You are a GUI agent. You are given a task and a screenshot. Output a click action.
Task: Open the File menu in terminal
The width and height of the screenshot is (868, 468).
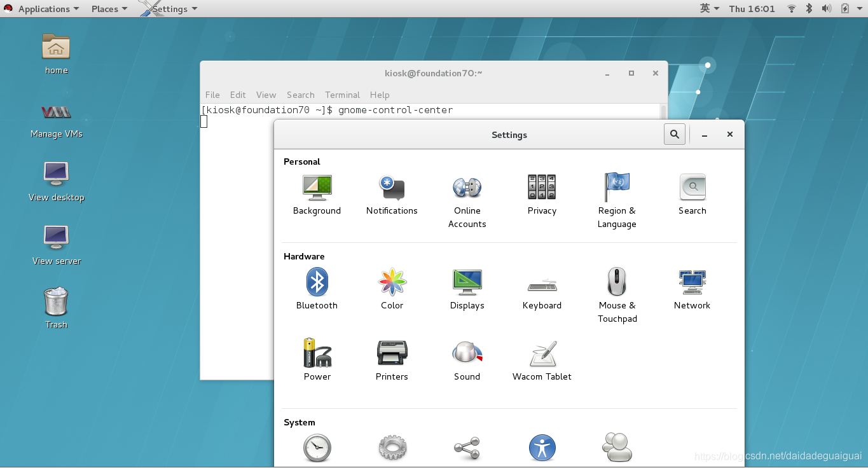(x=212, y=95)
